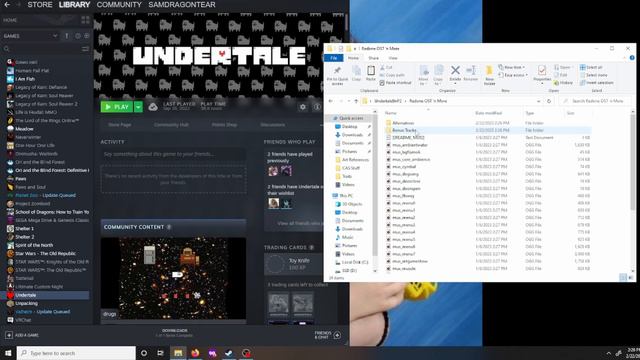Open the Points Shop link

click(224, 124)
